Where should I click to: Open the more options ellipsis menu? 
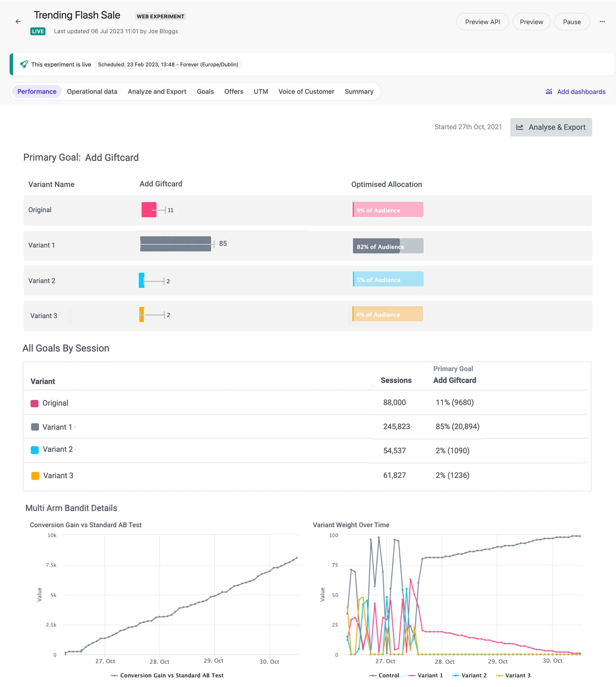click(602, 22)
